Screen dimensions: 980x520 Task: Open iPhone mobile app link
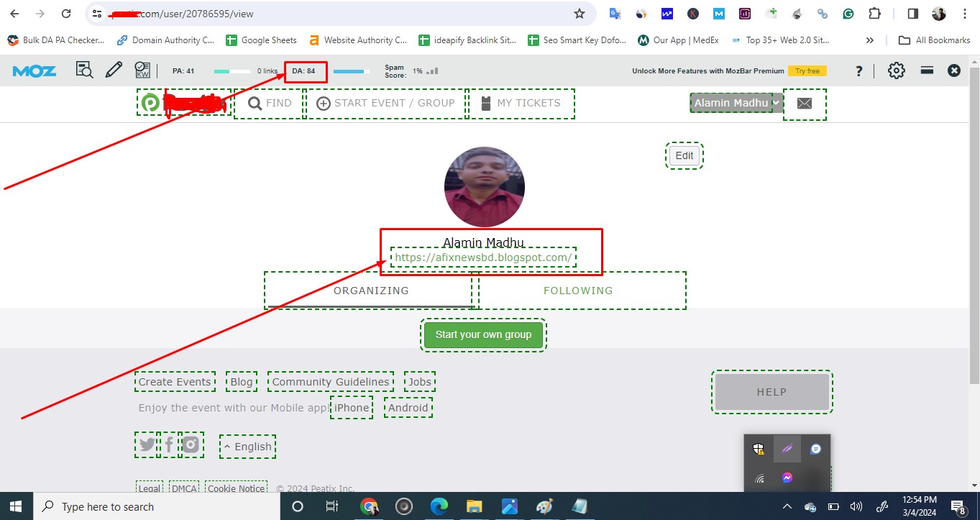click(352, 408)
